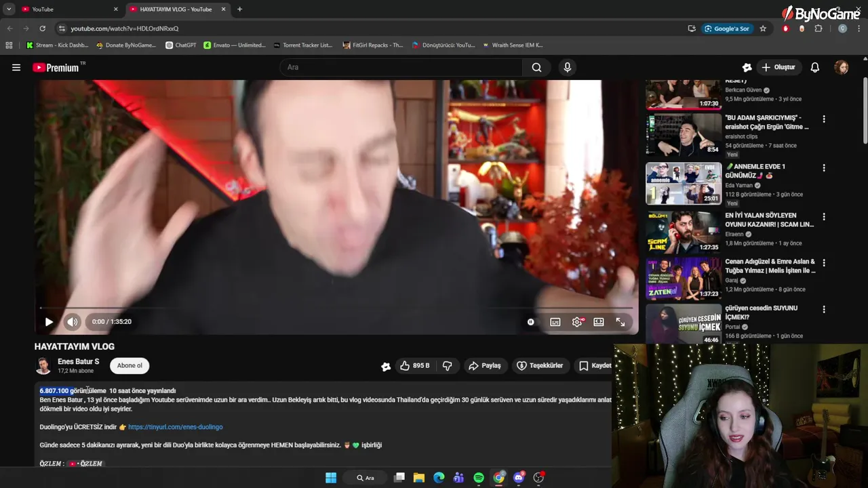This screenshot has height=488, width=868.
Task: Open the Enes Batur S channel name
Action: (78, 361)
